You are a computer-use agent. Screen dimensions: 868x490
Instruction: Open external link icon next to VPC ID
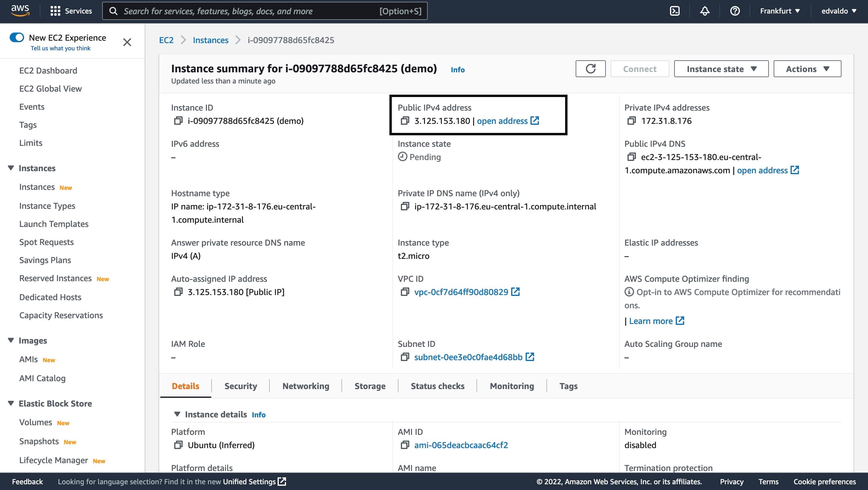click(x=516, y=291)
